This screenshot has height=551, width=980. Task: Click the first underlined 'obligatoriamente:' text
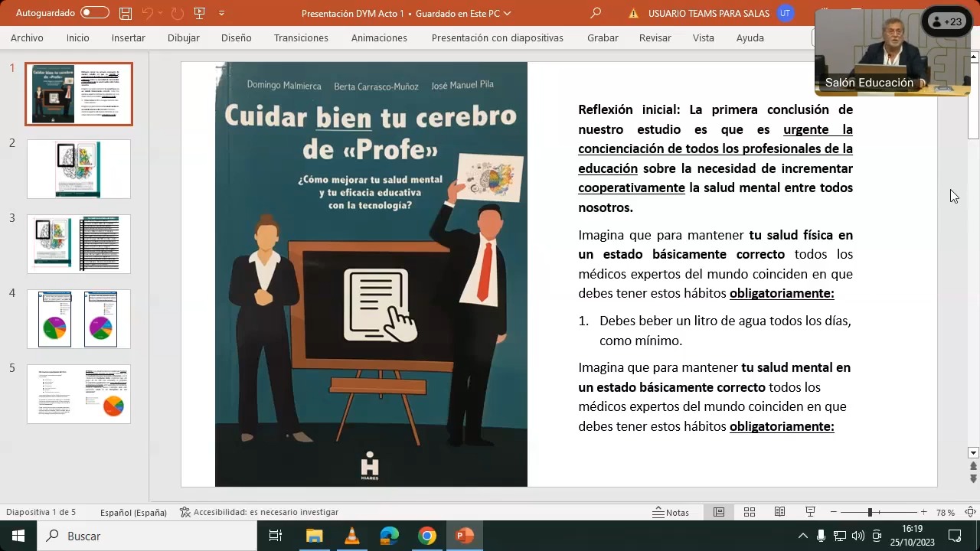tap(782, 293)
